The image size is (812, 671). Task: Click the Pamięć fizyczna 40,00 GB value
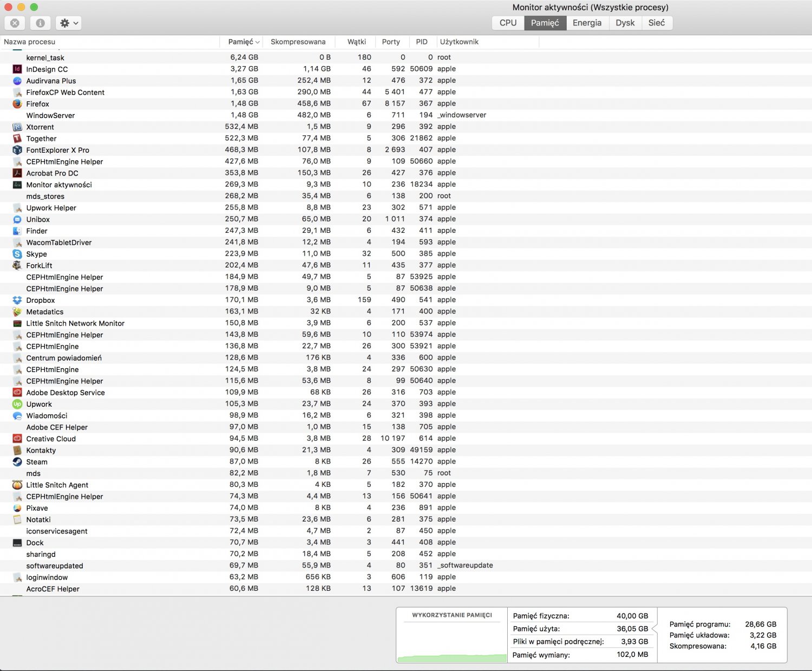tap(632, 616)
